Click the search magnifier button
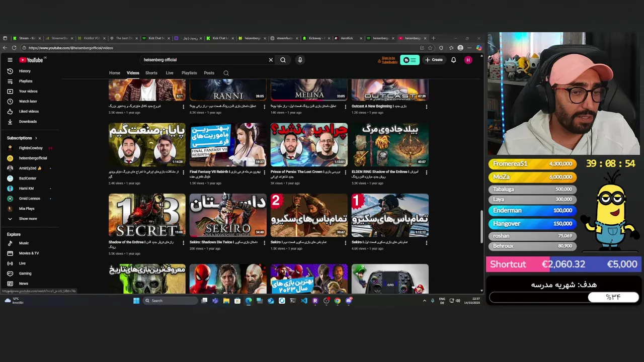 coord(283,60)
